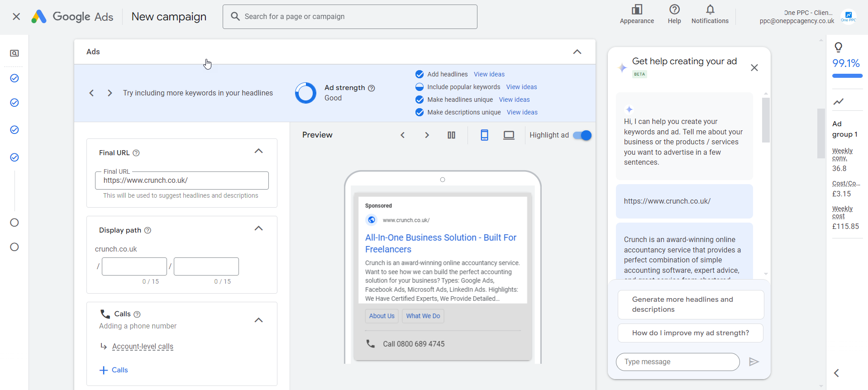Close the ad help assistant panel
868x390 pixels.
[754, 68]
